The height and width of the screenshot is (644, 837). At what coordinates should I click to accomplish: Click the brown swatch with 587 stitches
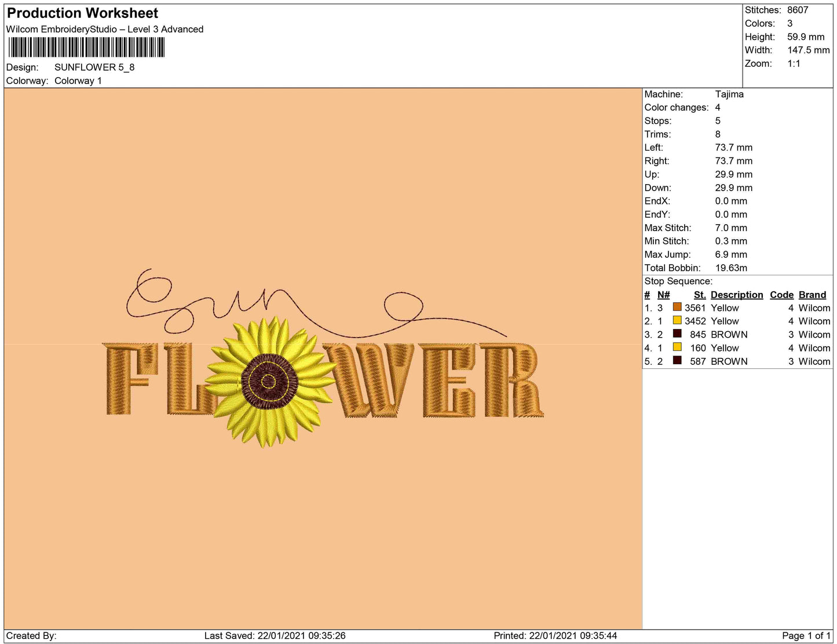(677, 361)
